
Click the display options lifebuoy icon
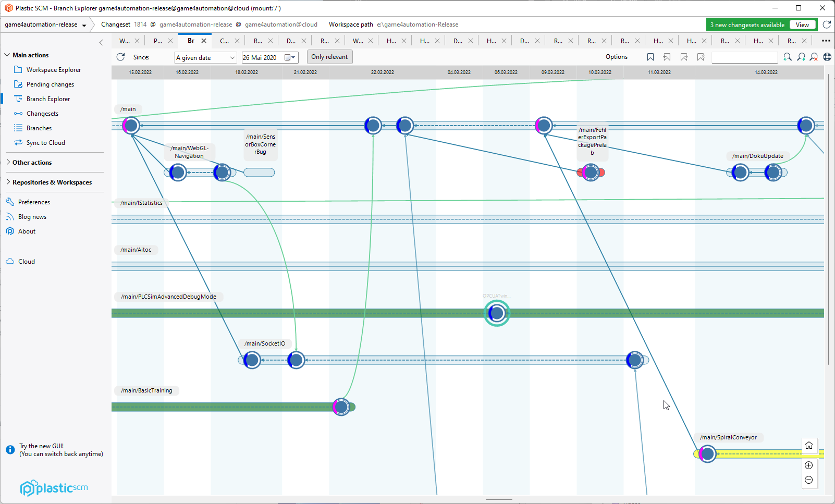pos(827,57)
